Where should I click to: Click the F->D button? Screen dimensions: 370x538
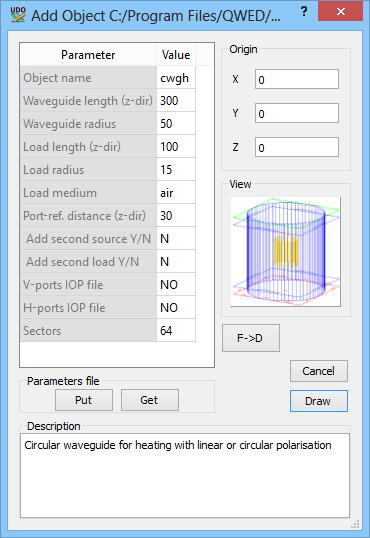[x=251, y=338]
